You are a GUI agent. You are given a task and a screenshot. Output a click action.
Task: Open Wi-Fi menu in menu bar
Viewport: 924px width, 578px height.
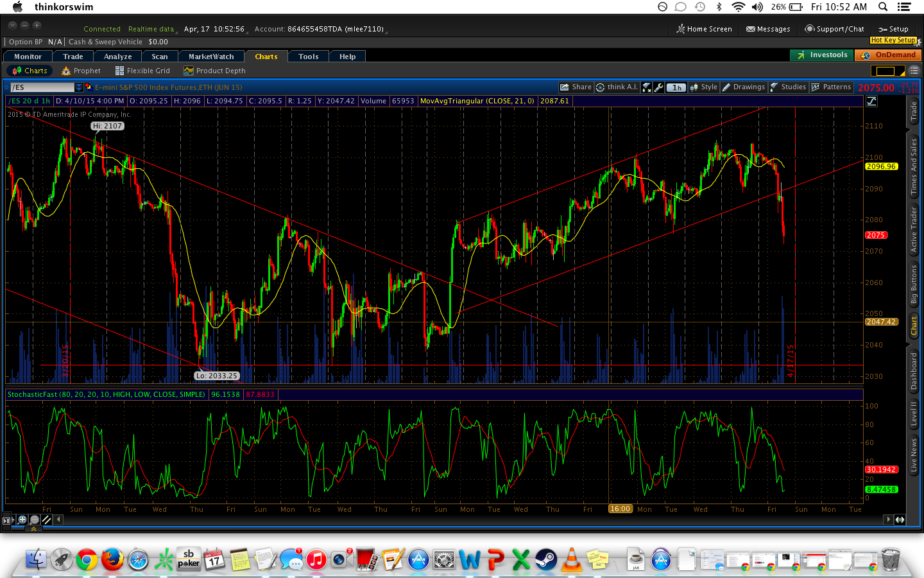pos(739,7)
